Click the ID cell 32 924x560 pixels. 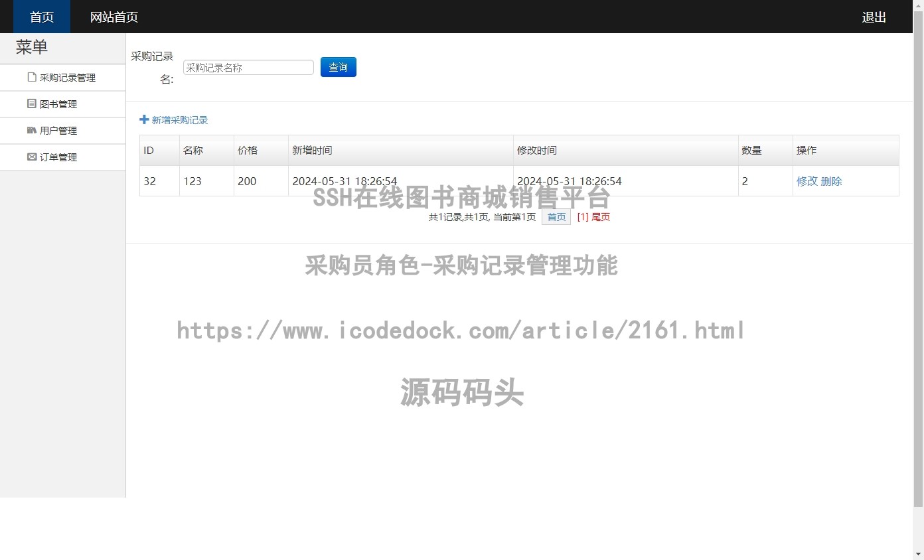tap(159, 181)
